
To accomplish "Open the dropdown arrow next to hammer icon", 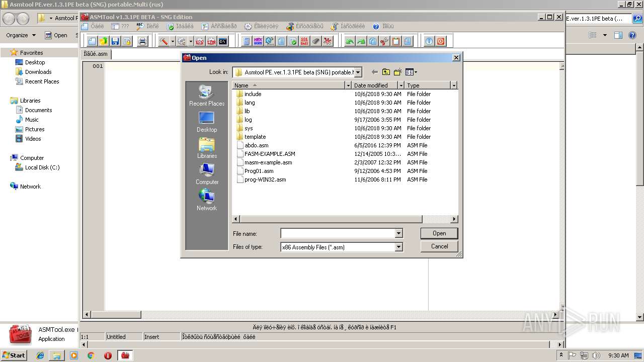I will (x=173, y=41).
